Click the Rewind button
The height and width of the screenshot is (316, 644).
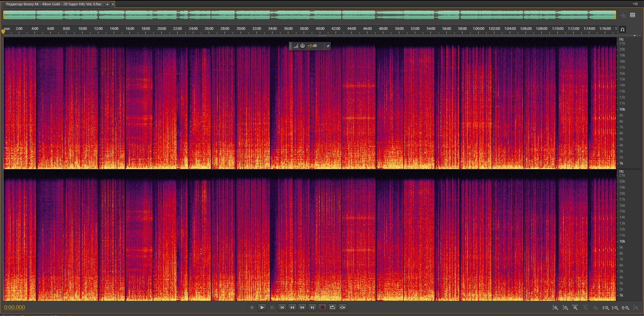pos(292,307)
